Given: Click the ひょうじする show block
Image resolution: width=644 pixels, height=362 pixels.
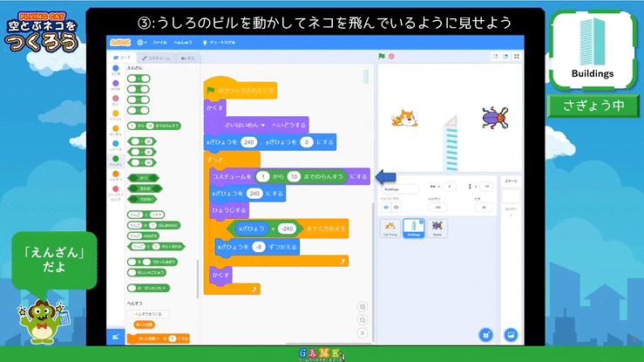Looking at the screenshot, I should (x=229, y=210).
